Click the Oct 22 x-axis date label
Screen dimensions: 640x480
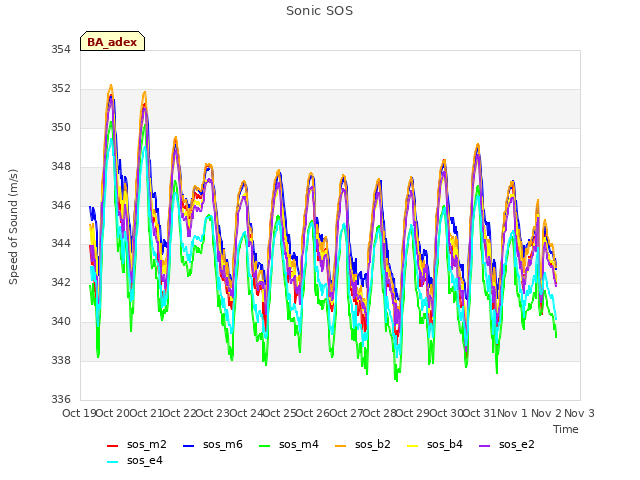point(180,413)
